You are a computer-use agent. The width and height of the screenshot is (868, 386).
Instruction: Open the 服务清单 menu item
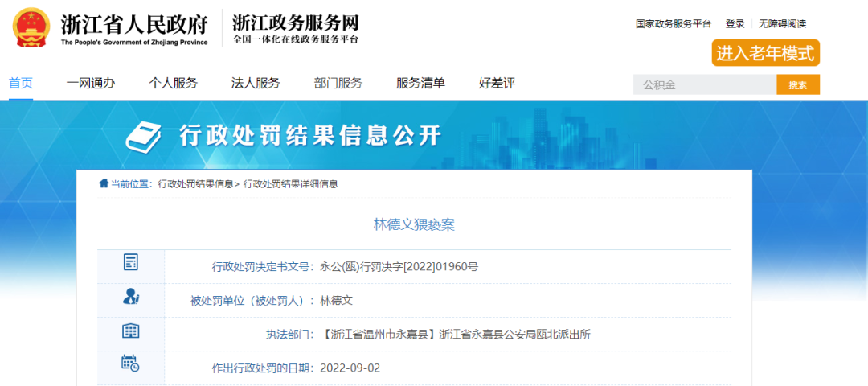click(x=420, y=84)
